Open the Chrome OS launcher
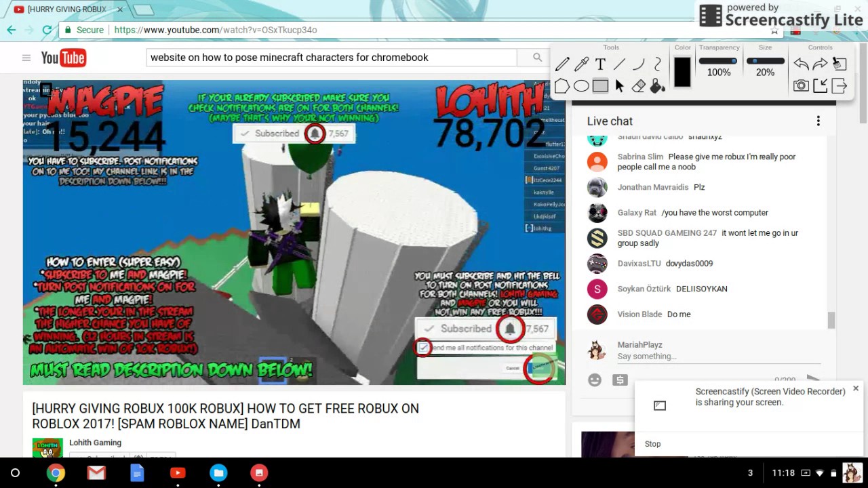868x488 pixels. coord(15,473)
